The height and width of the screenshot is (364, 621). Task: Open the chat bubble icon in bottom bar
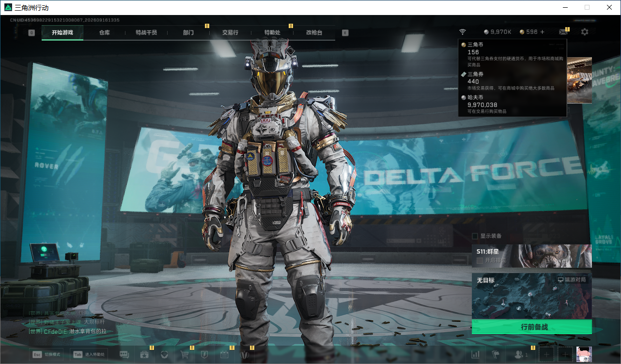pyautogui.click(x=124, y=355)
